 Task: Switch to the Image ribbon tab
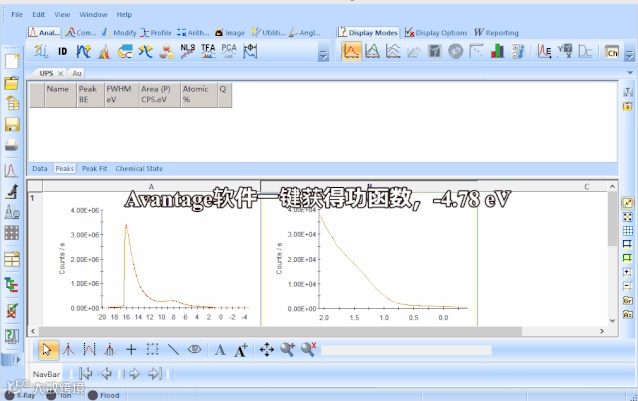coord(230,33)
